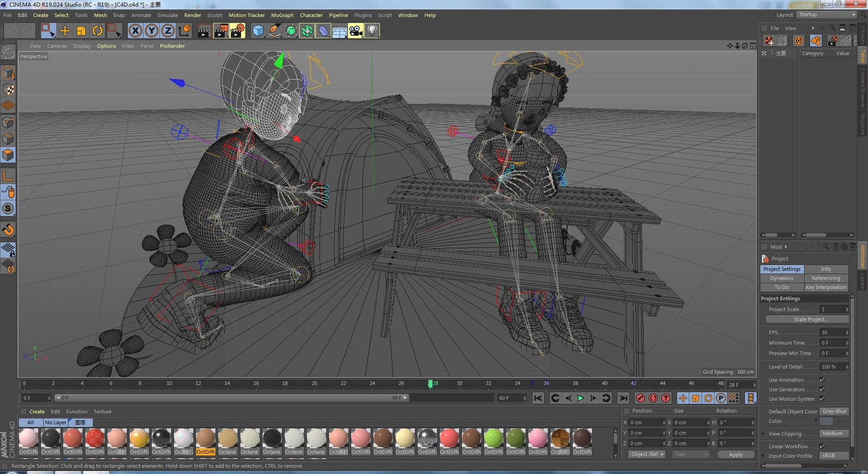868x474 pixels.
Task: Toggle the X-axis lock icon
Action: pos(135,31)
